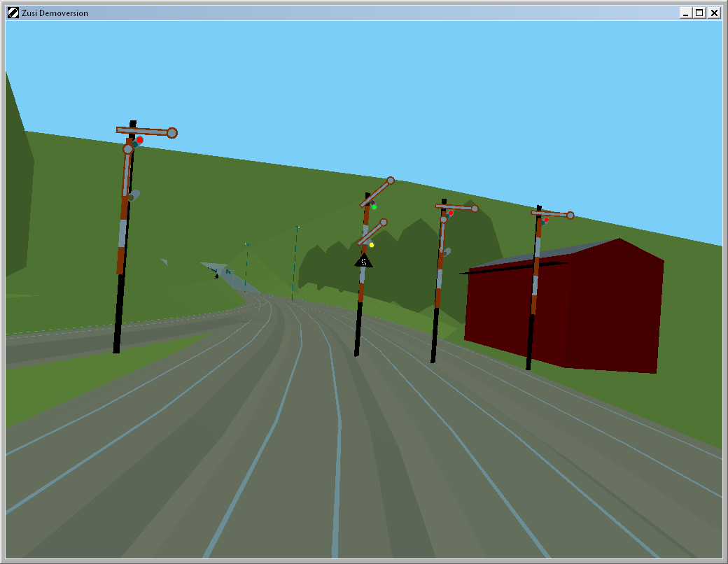Image resolution: width=728 pixels, height=564 pixels.
Task: Click the Zusi application icon in title bar
Action: [x=13, y=13]
